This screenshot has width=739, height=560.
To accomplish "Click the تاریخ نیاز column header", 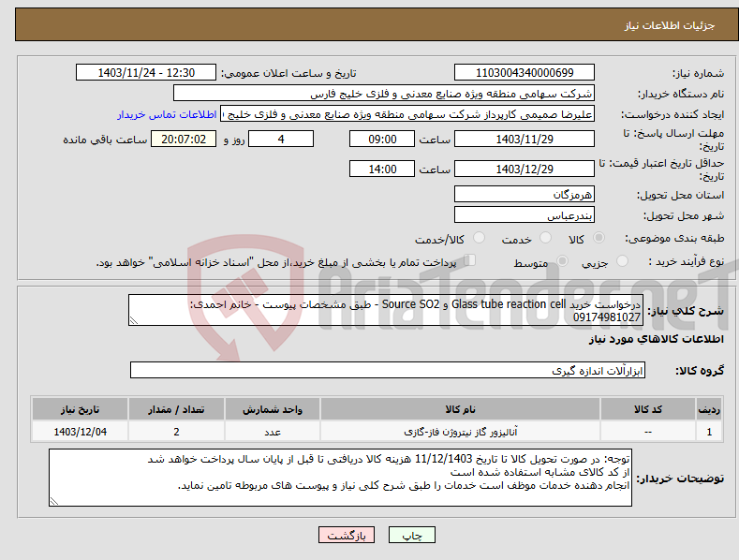I will (x=81, y=409).
